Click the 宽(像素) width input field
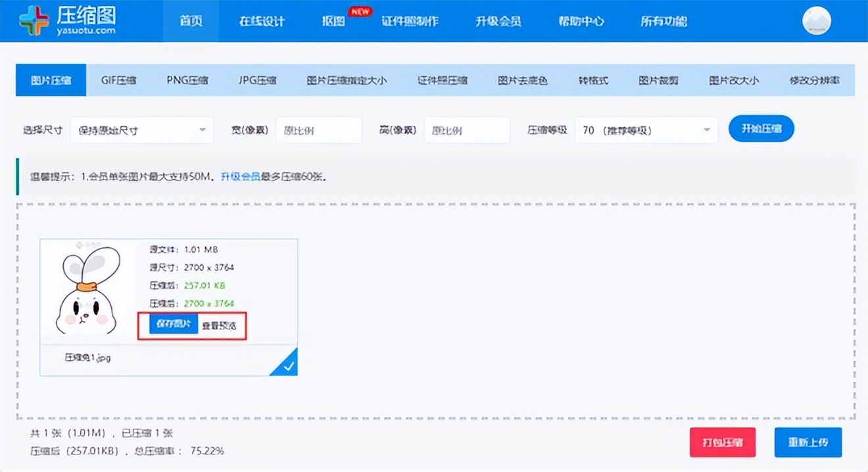Image resolution: width=868 pixels, height=472 pixels. tap(319, 130)
